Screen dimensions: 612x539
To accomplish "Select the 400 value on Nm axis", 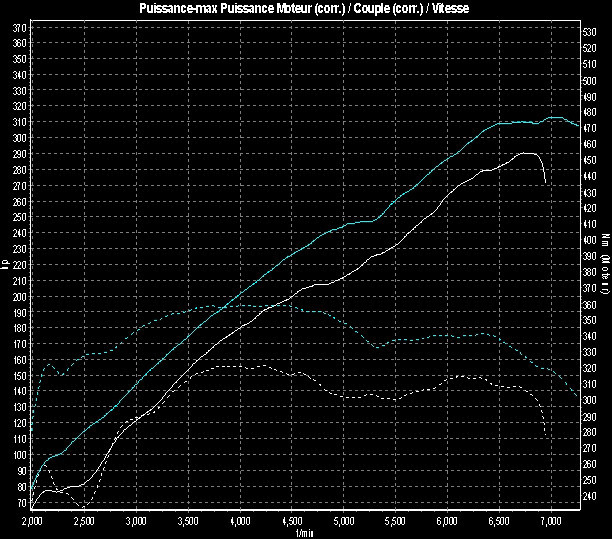I will tap(590, 239).
